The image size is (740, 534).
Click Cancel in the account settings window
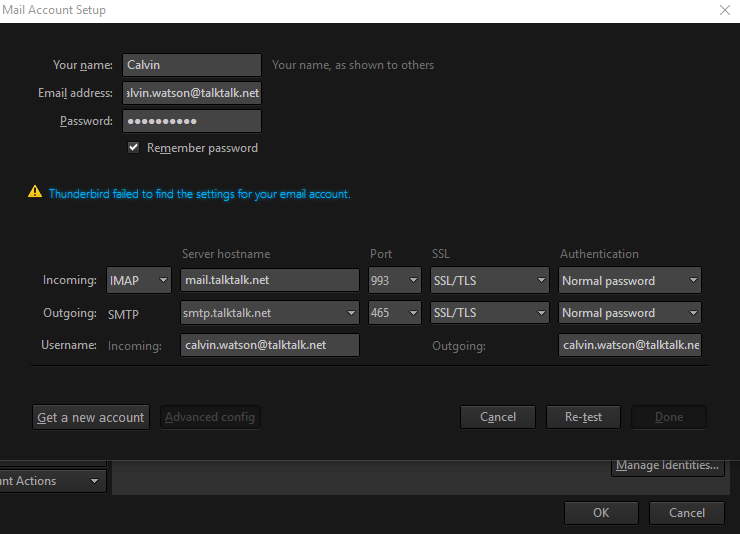click(687, 513)
